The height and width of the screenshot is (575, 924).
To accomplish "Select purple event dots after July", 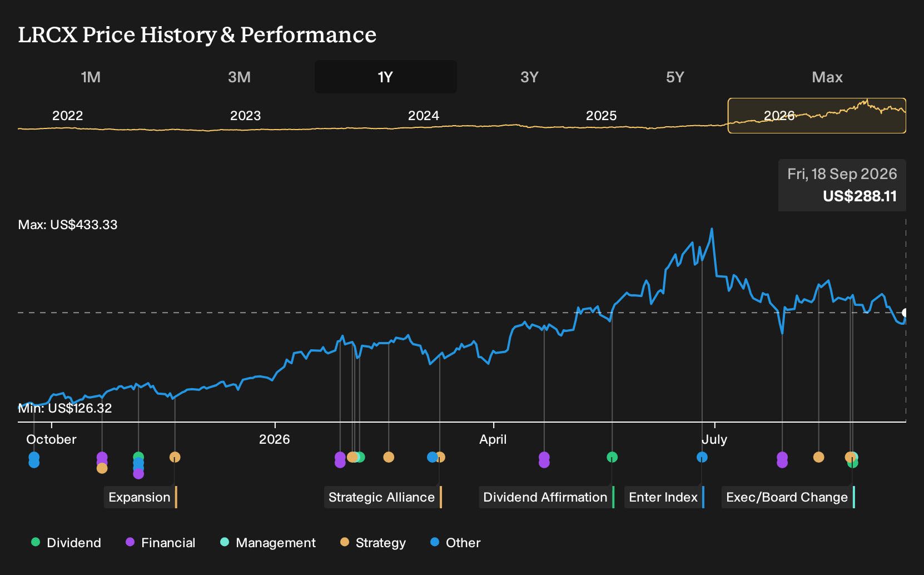I will (782, 460).
